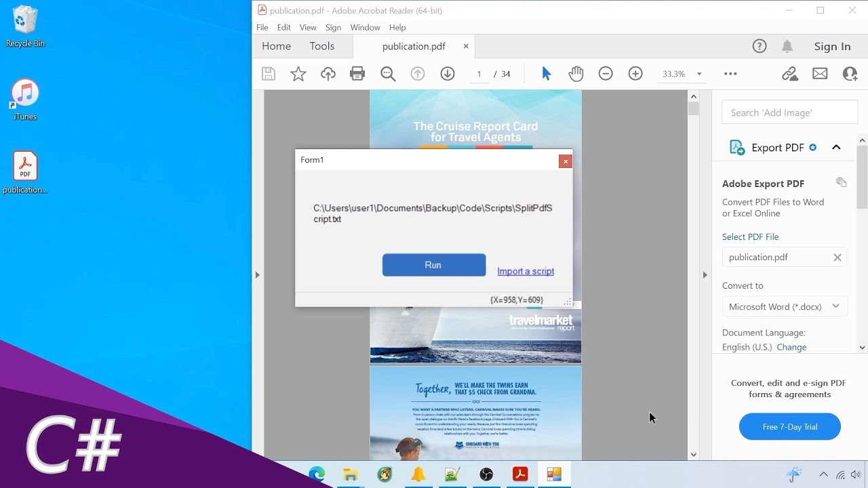The image size is (868, 488).
Task: Close the publication.pdf tab
Action: 466,46
